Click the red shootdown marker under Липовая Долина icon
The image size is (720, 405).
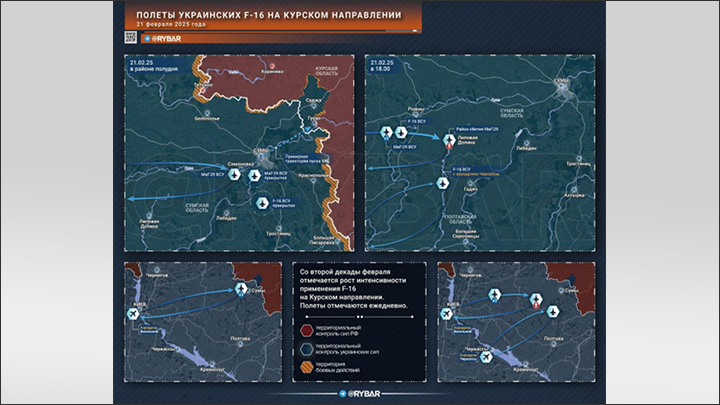tap(450, 146)
